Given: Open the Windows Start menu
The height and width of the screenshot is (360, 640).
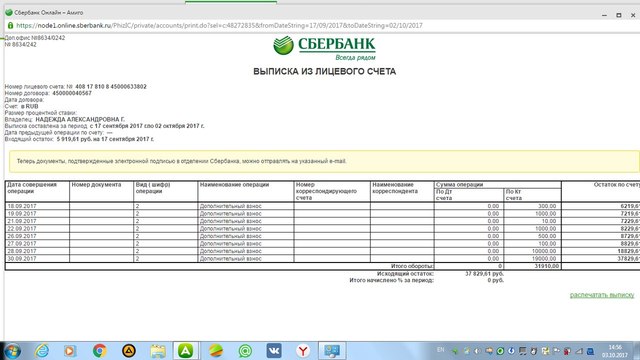Looking at the screenshot, I should pyautogui.click(x=12, y=351).
